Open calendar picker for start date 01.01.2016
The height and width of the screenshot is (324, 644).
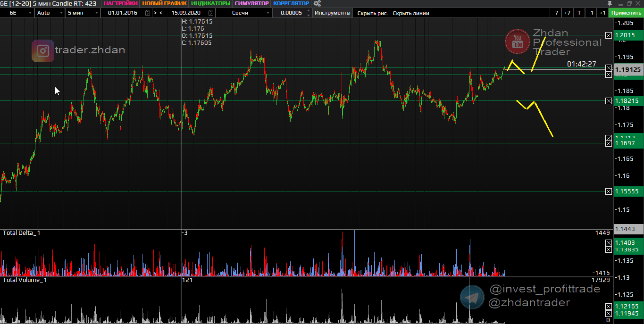pyautogui.click(x=147, y=13)
